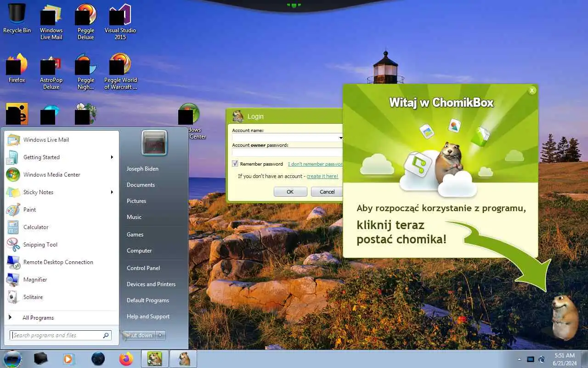Click the create it here link
Screen dimensions: 588x368
(322, 176)
